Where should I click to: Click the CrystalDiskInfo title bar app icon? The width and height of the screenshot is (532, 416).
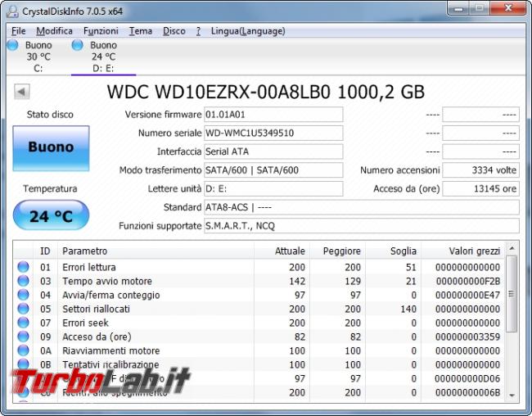(13, 11)
